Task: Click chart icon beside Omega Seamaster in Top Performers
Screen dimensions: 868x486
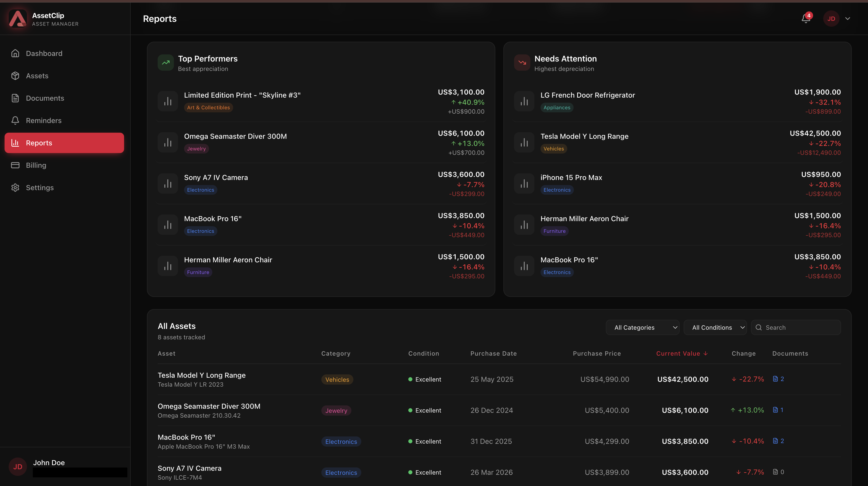Action: 168,142
